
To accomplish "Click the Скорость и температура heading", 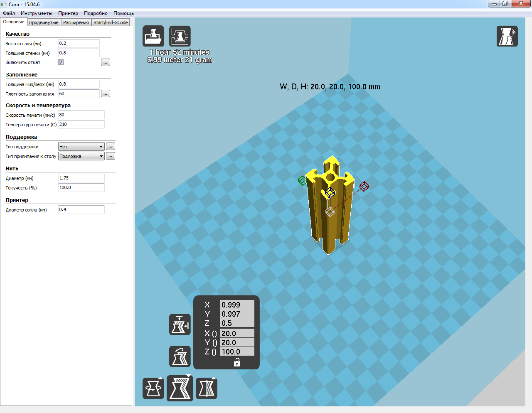I will (x=38, y=106).
